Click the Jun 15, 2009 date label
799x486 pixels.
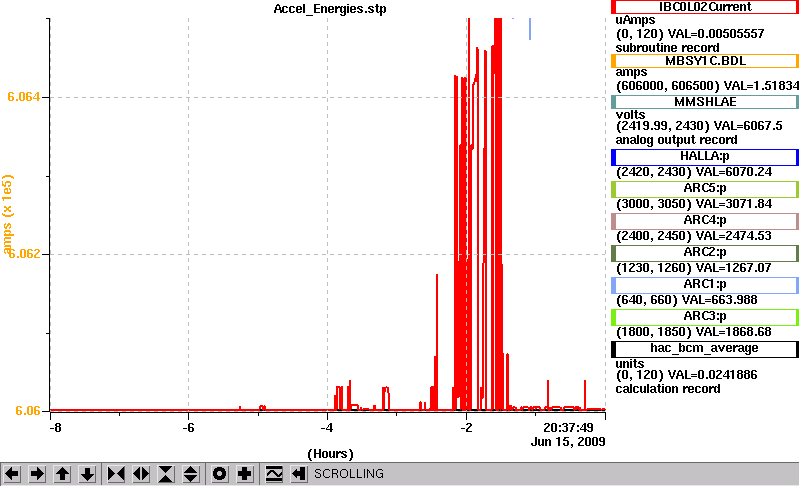[x=568, y=441]
